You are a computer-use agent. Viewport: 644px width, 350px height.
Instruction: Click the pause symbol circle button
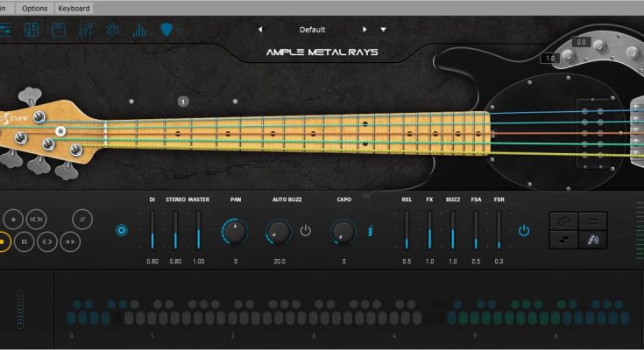[25, 240]
